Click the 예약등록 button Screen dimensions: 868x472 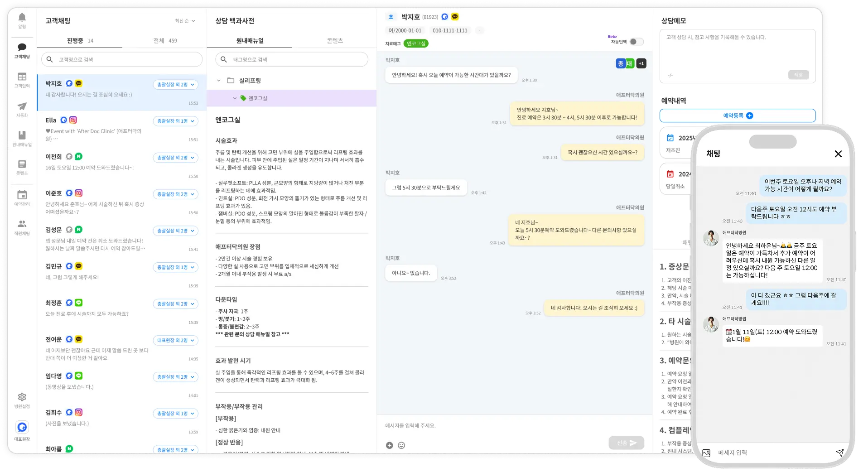click(738, 116)
